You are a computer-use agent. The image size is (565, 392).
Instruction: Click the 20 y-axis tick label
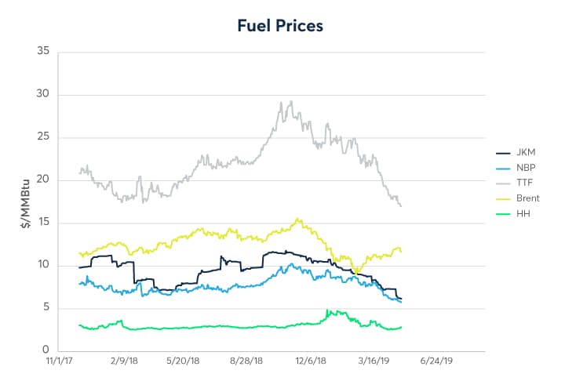pyautogui.click(x=43, y=180)
